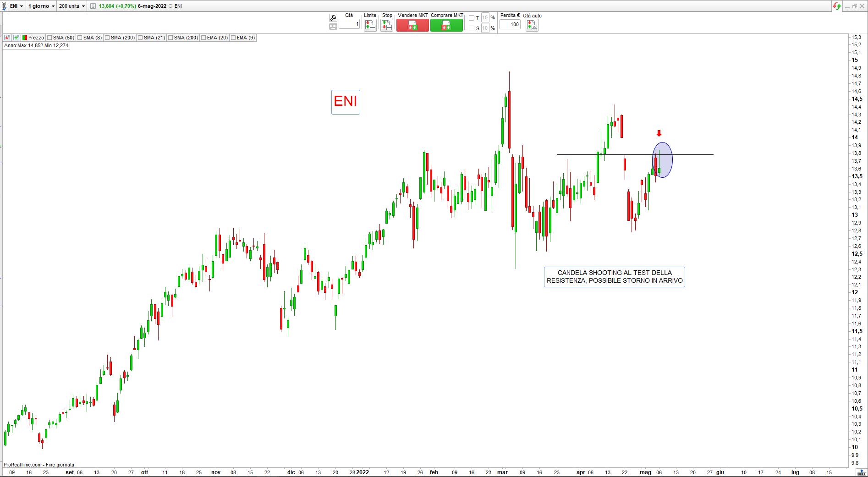Click the Anno:Max 14,852 Min 12,274 label
Viewport: 868px width, 477px height.
(36, 45)
